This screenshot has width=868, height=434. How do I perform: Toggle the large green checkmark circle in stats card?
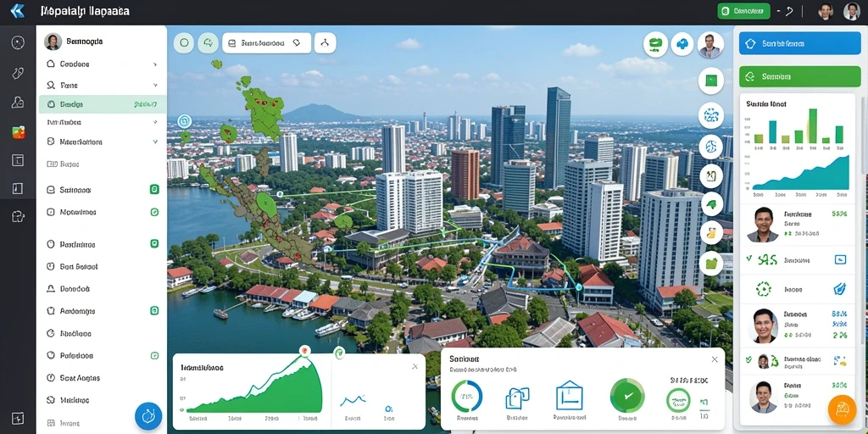[626, 396]
